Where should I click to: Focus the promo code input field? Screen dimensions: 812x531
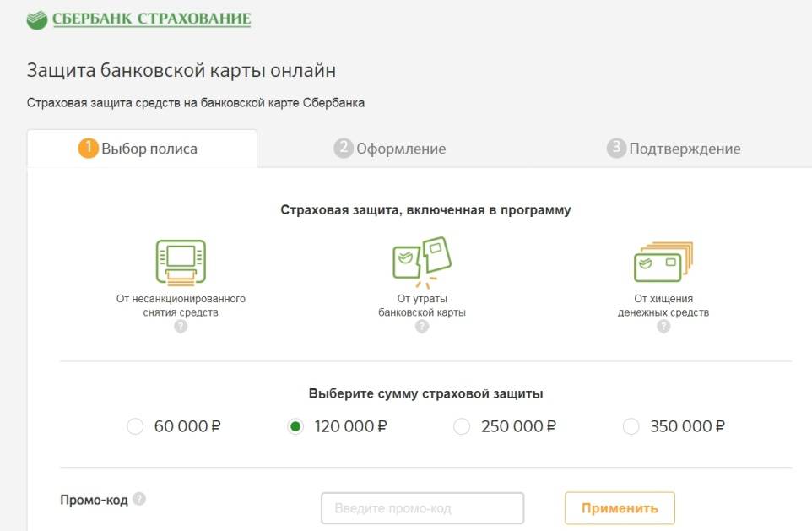pos(422,508)
